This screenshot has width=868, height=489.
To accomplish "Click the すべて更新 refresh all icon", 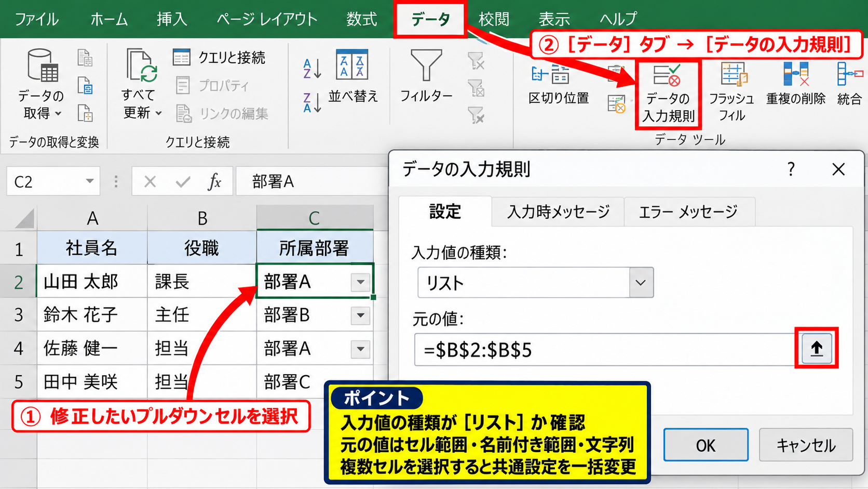I will (141, 67).
